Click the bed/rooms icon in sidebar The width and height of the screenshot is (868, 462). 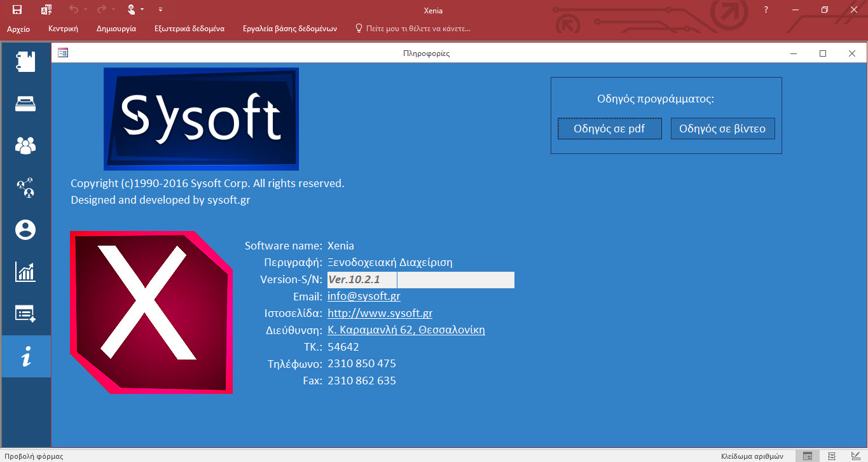pos(25,104)
